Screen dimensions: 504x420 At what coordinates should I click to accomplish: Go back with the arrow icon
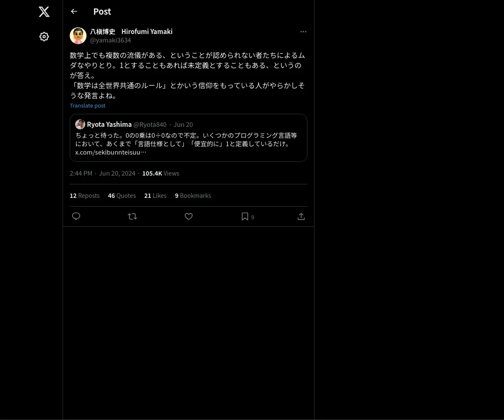(x=74, y=11)
